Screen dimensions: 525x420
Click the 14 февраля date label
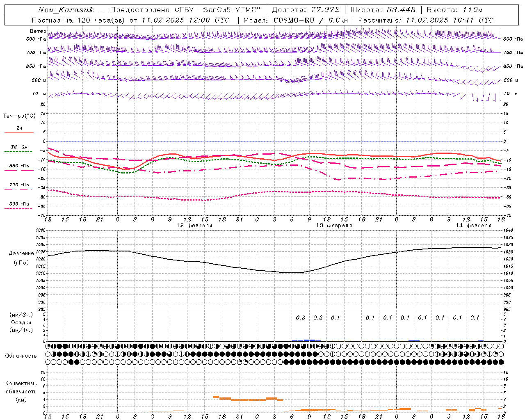coord(473,226)
